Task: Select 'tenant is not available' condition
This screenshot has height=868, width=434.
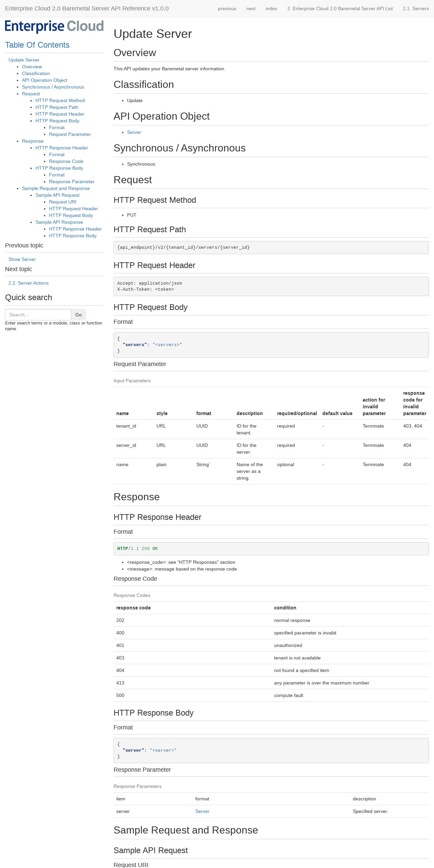Action: click(297, 658)
